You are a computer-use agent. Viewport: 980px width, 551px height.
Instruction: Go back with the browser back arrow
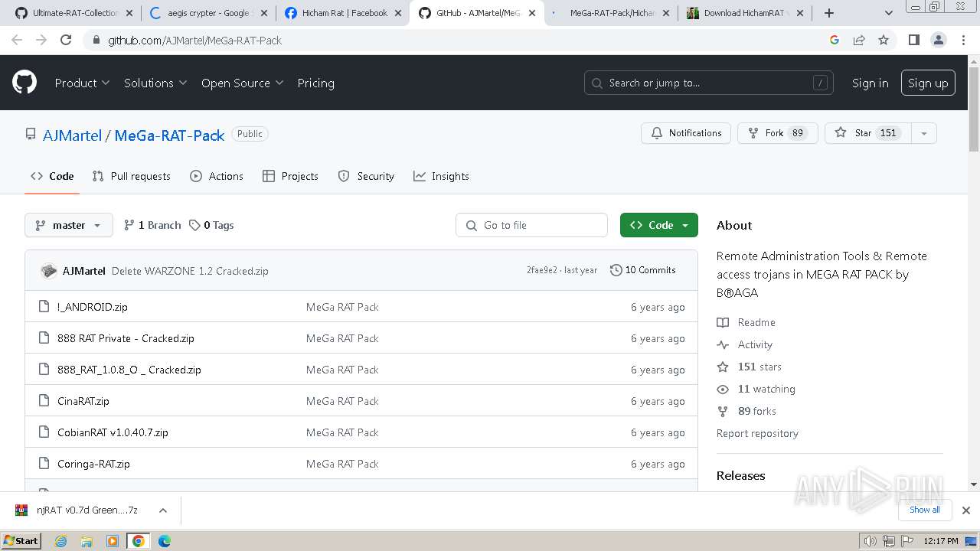point(17,40)
